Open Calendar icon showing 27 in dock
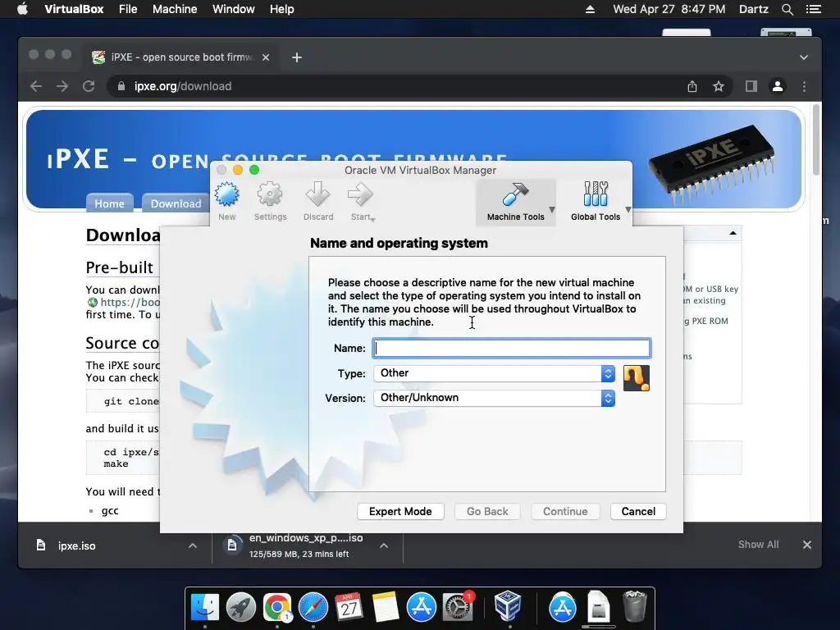The image size is (840, 630). coord(349,607)
